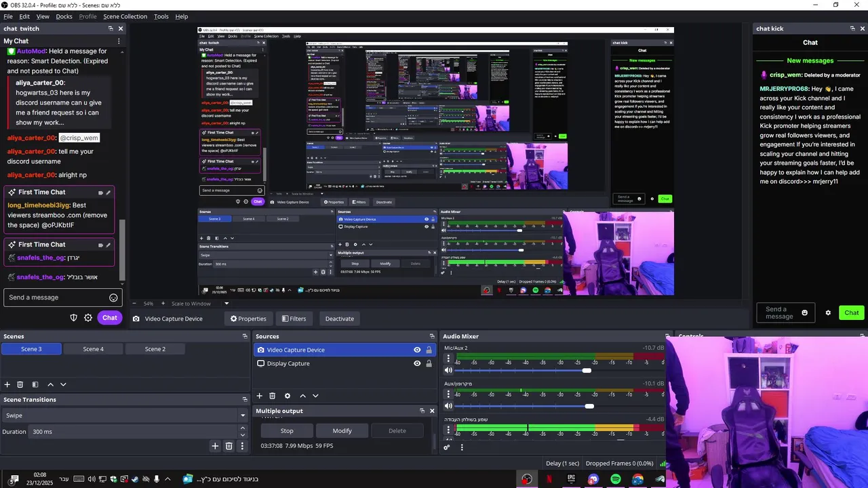Open Filters for Video Capture Device
The image size is (868, 488).
pyautogui.click(x=294, y=319)
